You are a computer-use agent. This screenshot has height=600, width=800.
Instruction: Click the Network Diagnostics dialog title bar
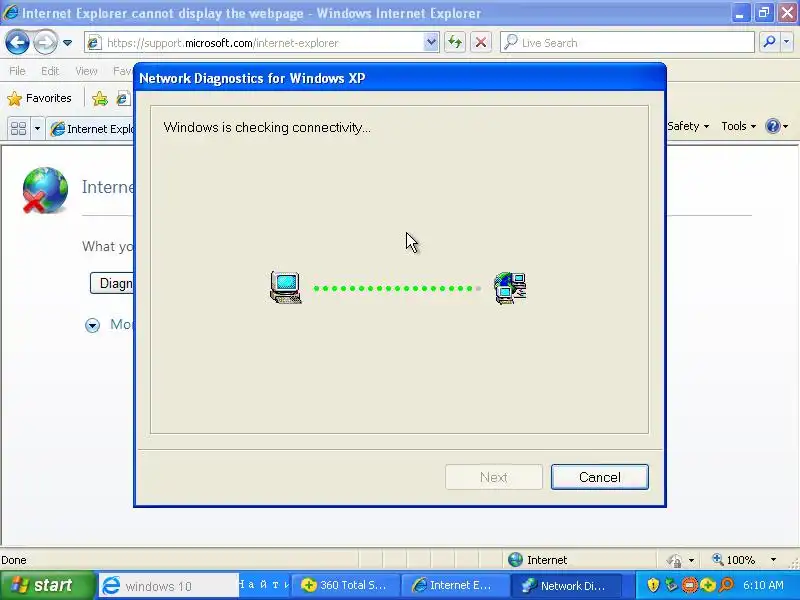[400, 78]
